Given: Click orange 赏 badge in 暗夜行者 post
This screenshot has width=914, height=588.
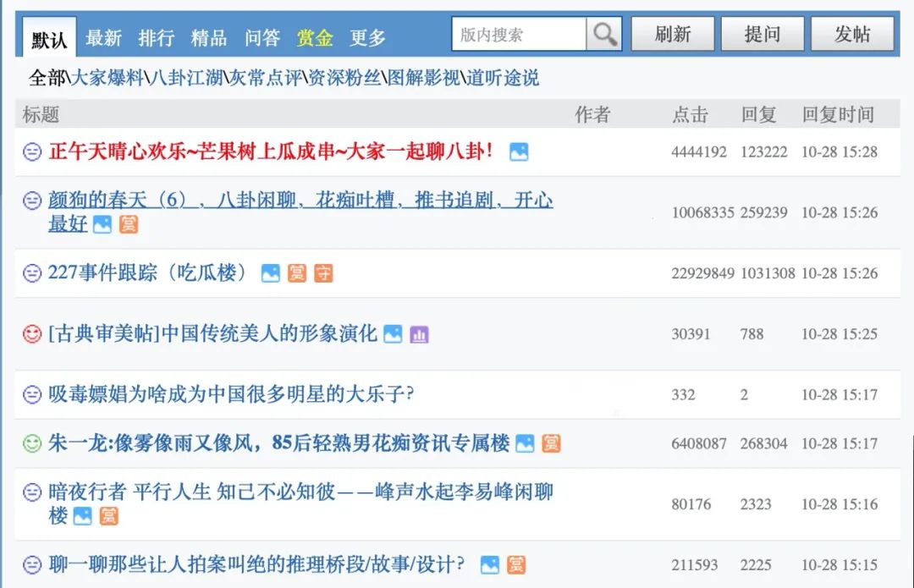Looking at the screenshot, I should (x=109, y=516).
